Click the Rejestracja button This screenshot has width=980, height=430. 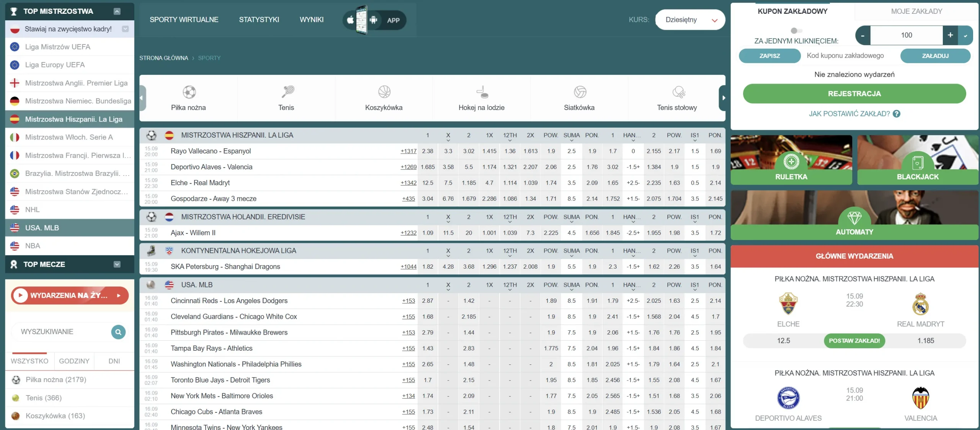854,94
